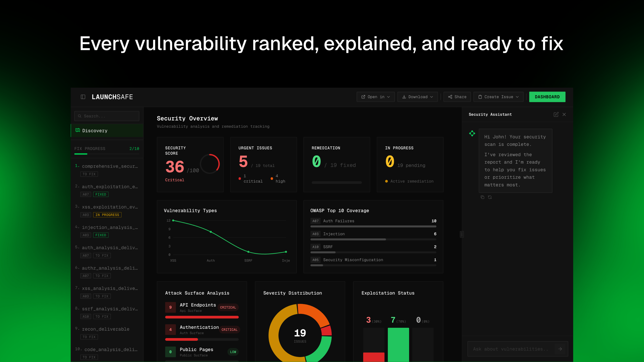Close the Security Assistant panel
Viewport: 644px width, 362px height.
click(x=564, y=114)
